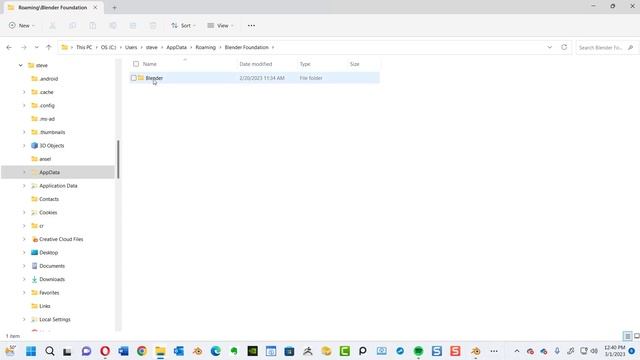The height and width of the screenshot is (360, 640).
Task: Open Outlook from the taskbar
Action: click(179, 351)
